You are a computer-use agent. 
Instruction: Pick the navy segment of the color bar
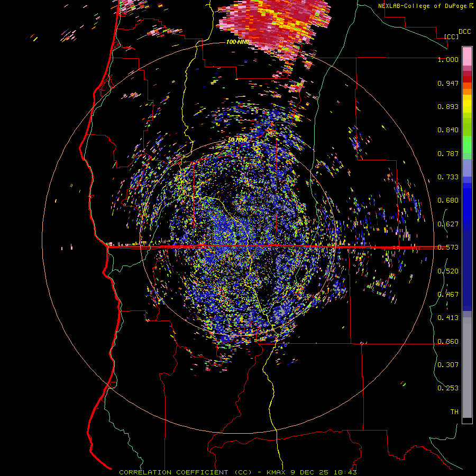tap(467, 268)
